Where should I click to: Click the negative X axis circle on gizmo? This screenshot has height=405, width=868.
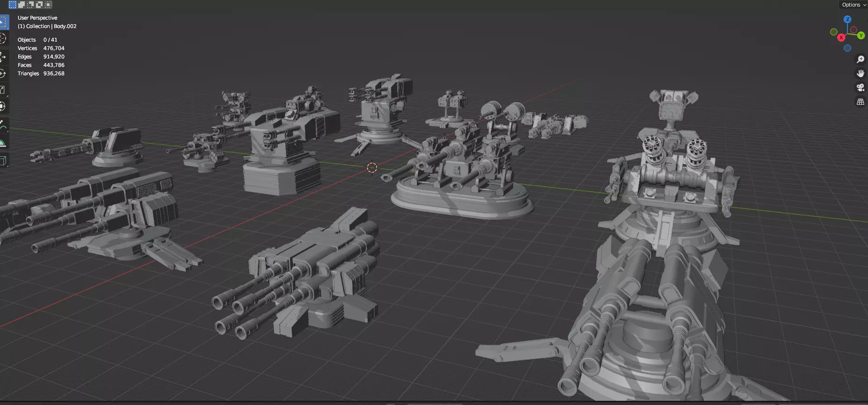point(854,30)
